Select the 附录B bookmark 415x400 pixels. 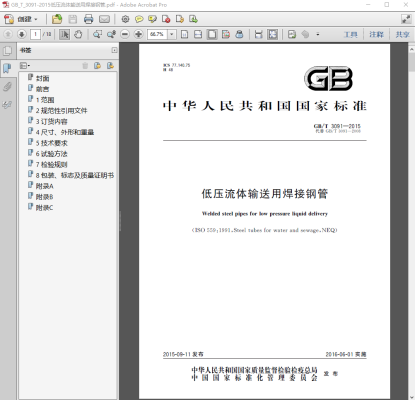44,197
